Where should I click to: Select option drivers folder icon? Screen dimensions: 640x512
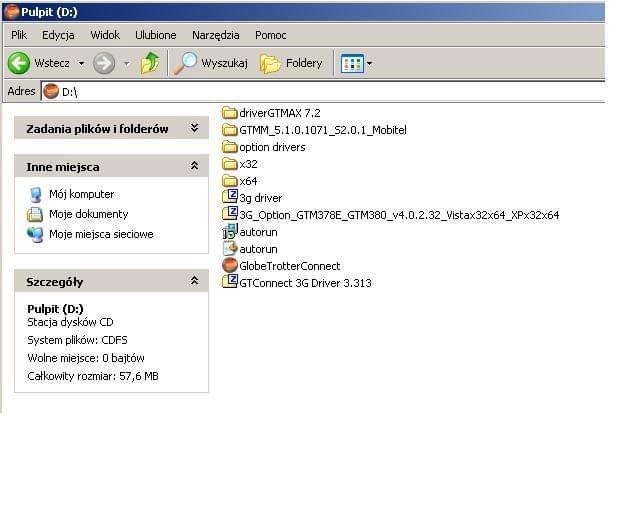click(230, 147)
